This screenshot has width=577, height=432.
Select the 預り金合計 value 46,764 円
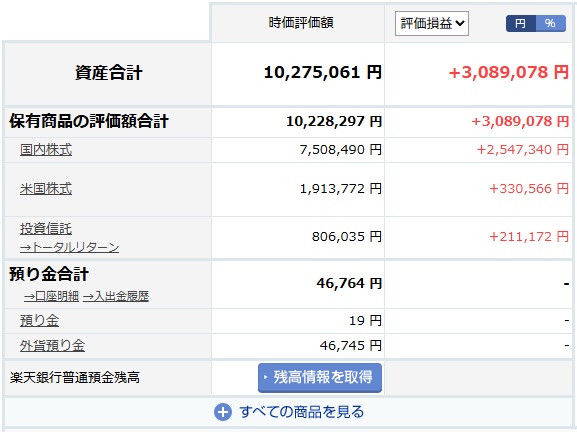[x=349, y=283]
